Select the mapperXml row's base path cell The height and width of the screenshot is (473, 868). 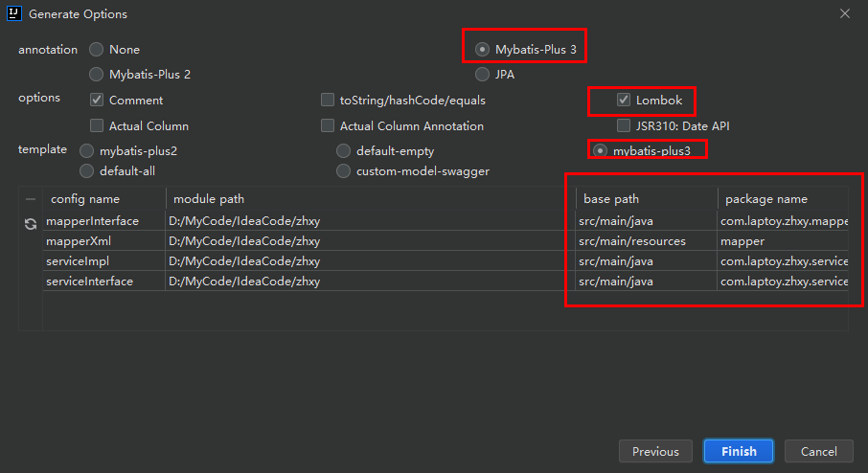click(x=646, y=241)
